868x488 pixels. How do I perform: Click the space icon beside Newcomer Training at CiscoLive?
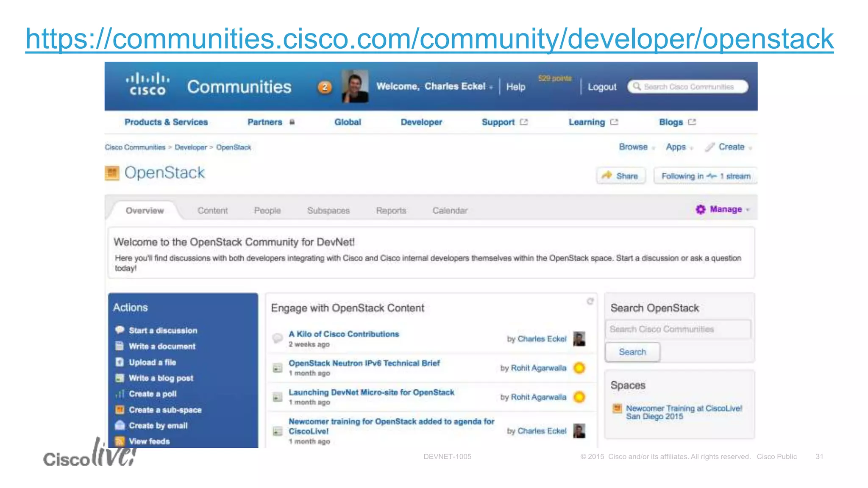coord(617,408)
